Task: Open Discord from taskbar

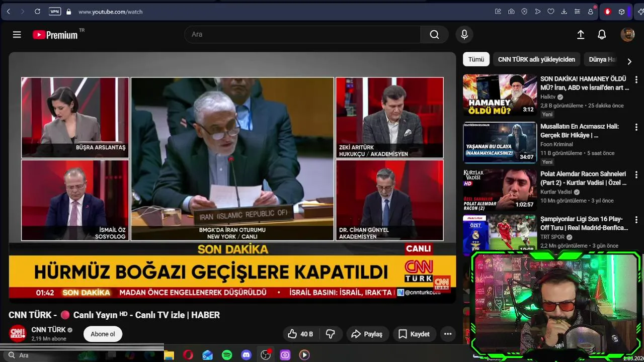Action: 246,355
